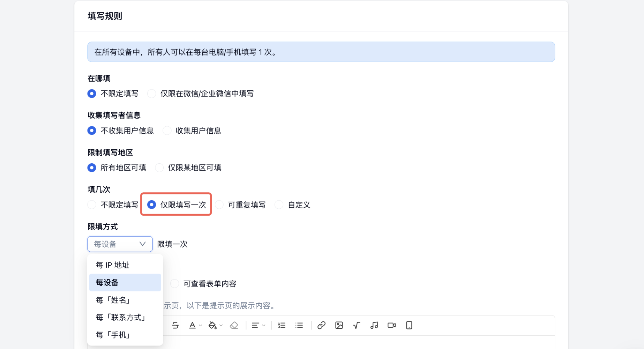Image resolution: width=644 pixels, height=349 pixels.
Task: Insert audio with music note icon
Action: [x=374, y=325]
